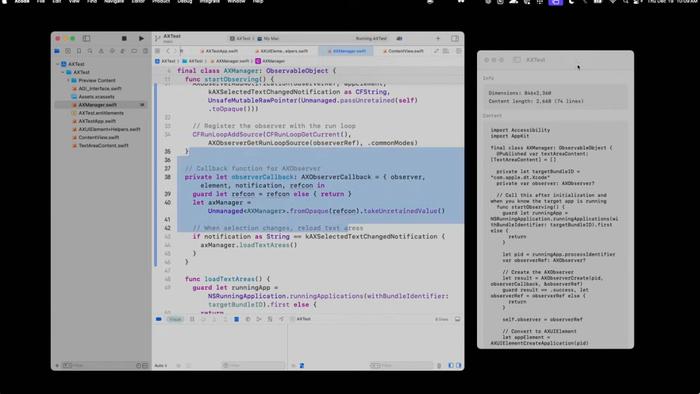Click AXTest process in debug bar
This screenshot has width=700, height=394.
tap(300, 319)
